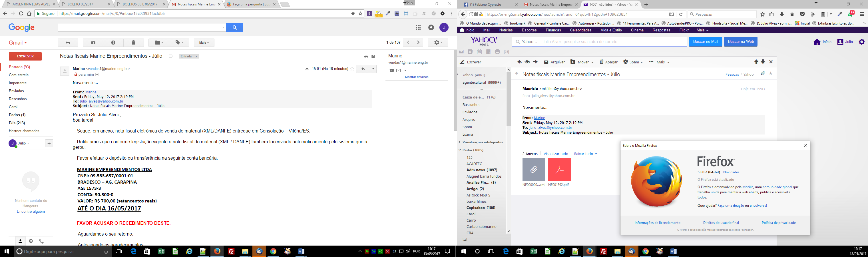Image resolution: width=868 pixels, height=257 pixels.
Task: Open Gmail's move-to folder dropdown
Action: [x=159, y=43]
